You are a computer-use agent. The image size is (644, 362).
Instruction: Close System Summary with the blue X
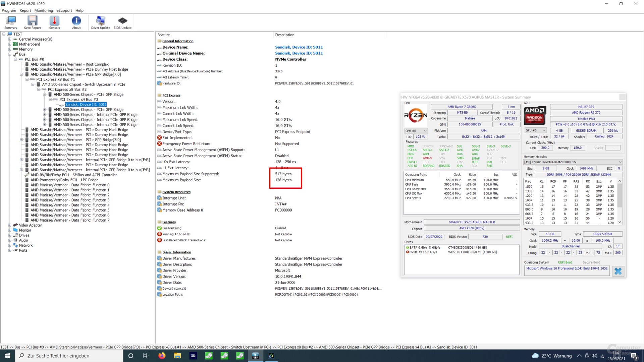tap(618, 271)
